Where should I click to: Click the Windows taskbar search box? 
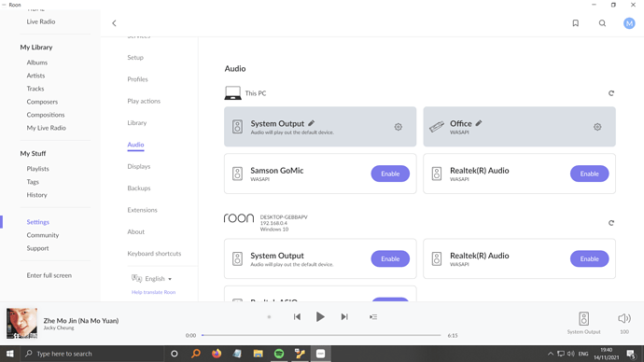click(92, 354)
